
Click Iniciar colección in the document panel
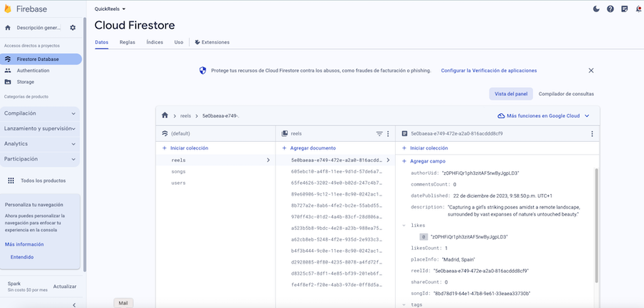[x=424, y=148]
